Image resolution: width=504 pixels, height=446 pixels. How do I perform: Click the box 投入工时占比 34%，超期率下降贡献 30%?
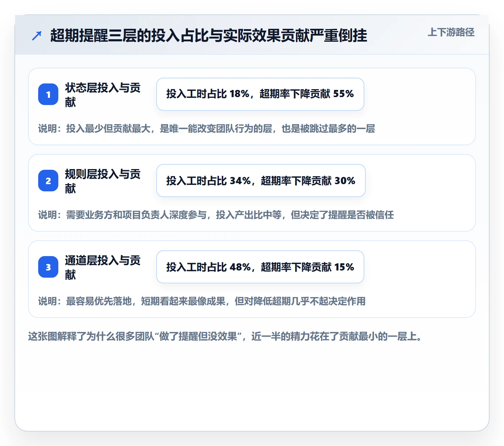tap(261, 181)
